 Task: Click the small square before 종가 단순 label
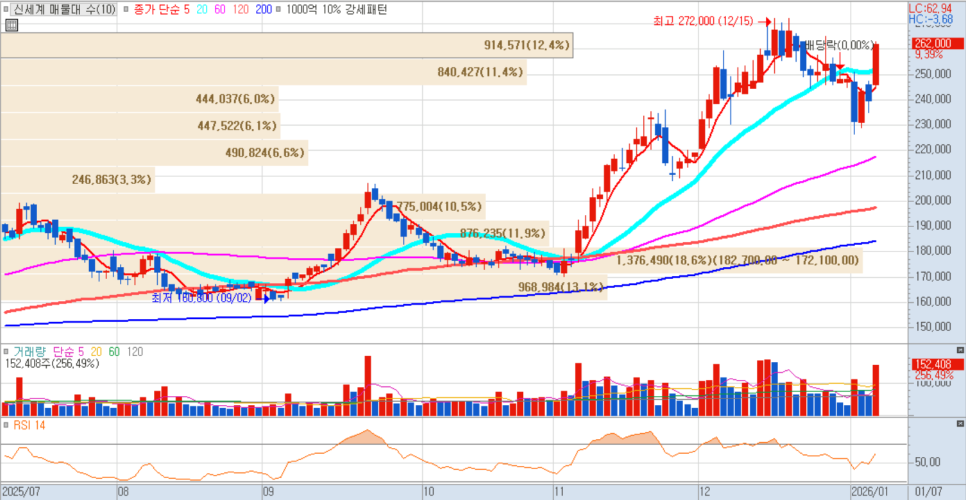tap(126, 8)
